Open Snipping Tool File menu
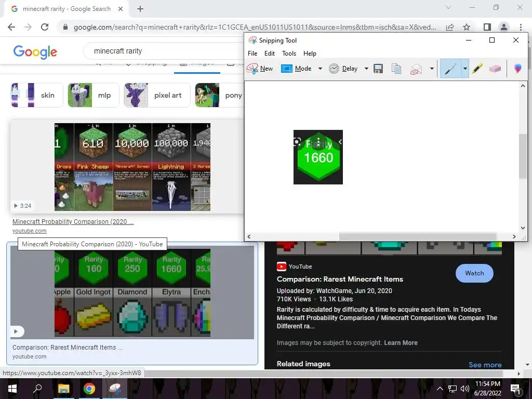Viewport: 532px width, 399px height. 252,54
